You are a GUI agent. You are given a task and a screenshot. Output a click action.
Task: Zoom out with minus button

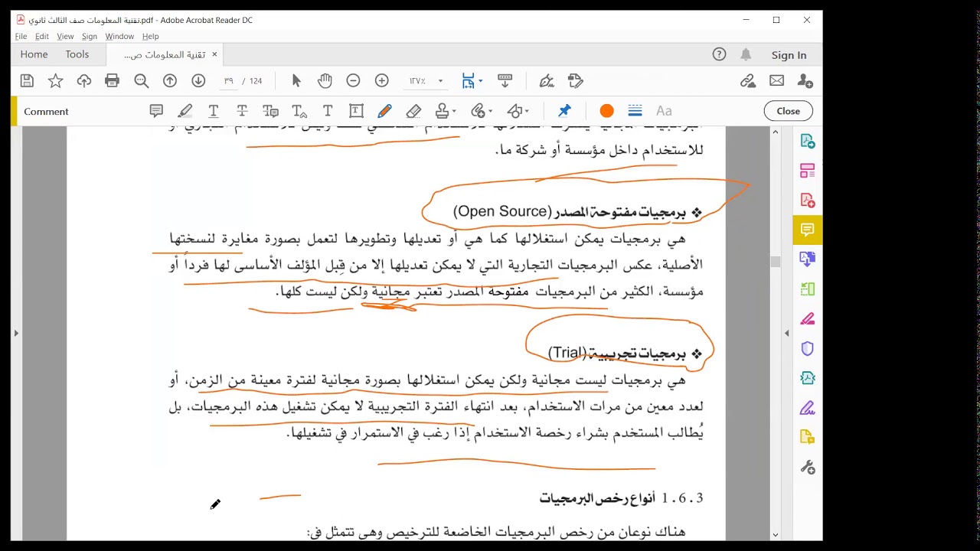pos(353,80)
